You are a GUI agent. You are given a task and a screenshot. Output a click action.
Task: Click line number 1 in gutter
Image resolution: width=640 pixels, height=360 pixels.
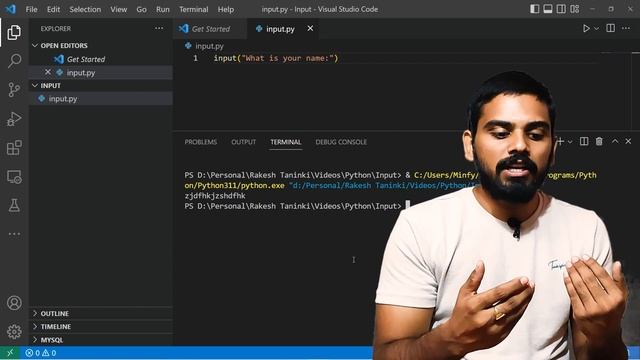click(x=196, y=58)
